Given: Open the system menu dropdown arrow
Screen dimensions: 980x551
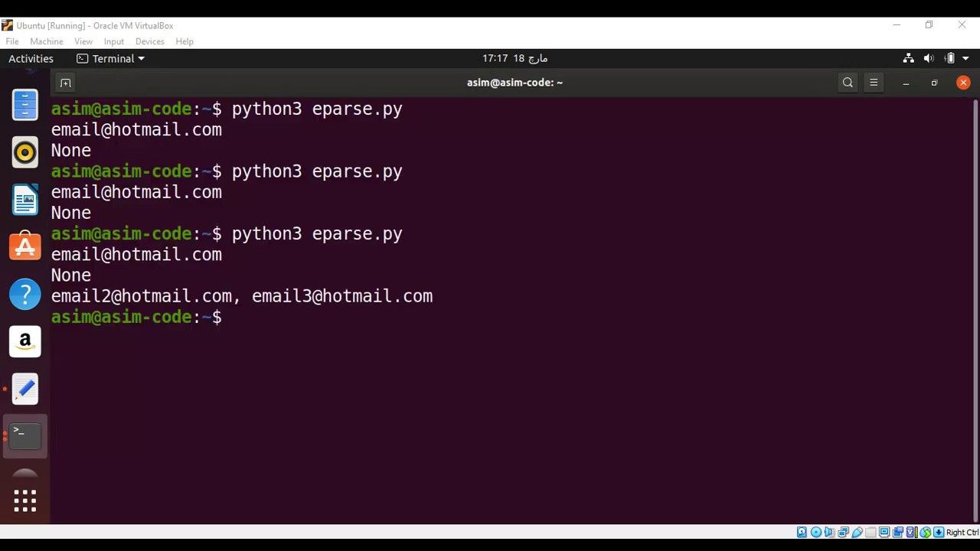Looking at the screenshot, I should [965, 58].
